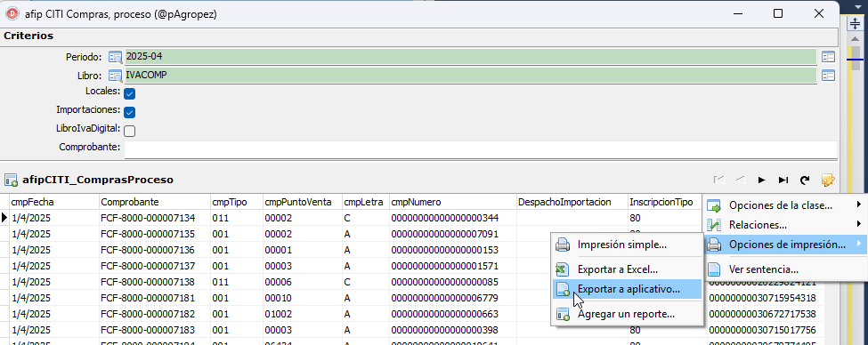Click the InscripcionTipo column header

click(665, 202)
